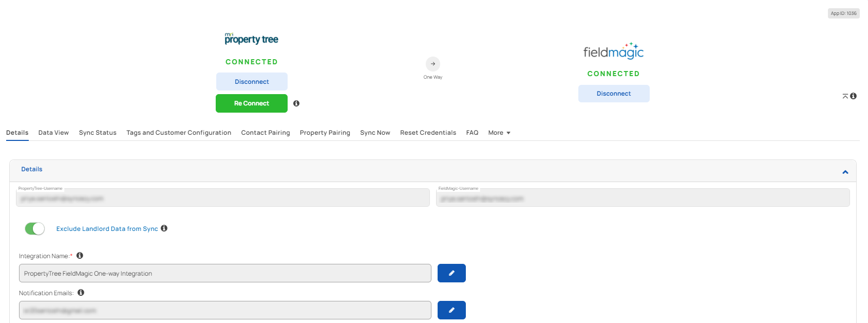
Task: Edit Integration Name with pencil button
Action: (451, 273)
